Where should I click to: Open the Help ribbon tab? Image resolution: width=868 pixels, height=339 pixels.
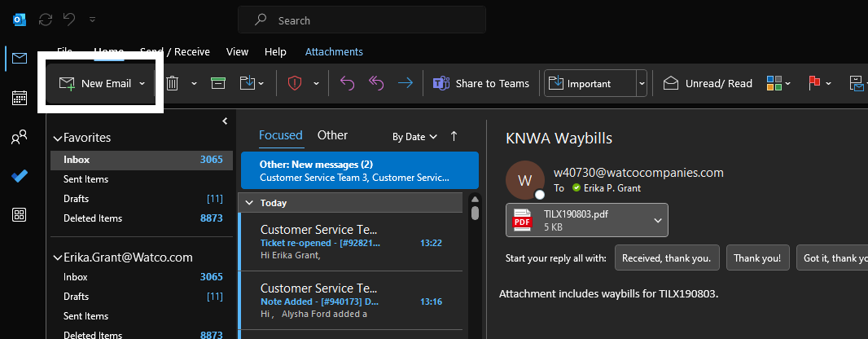click(275, 51)
